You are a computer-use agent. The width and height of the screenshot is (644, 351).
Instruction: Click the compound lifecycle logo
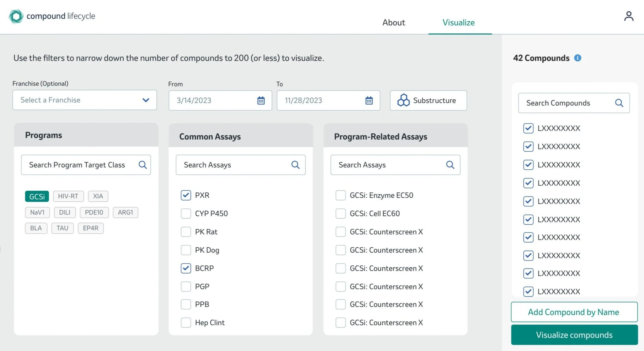coord(16,16)
